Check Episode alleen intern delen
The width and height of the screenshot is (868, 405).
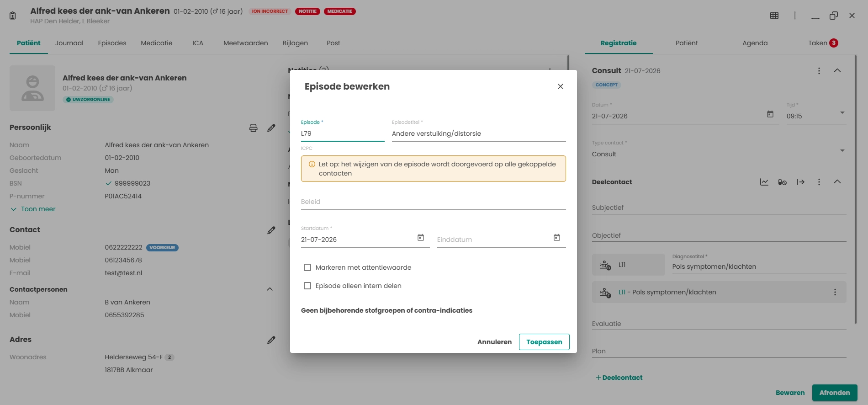307,286
